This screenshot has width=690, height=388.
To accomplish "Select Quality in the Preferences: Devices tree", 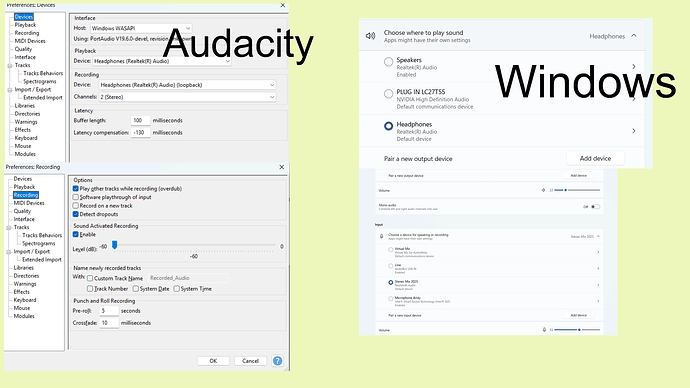I will pyautogui.click(x=23, y=49).
